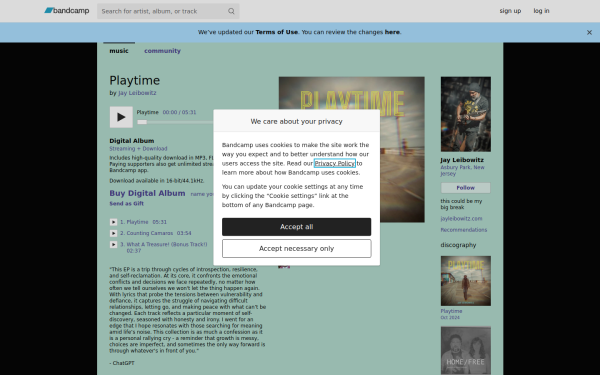Play track 2 Counting Camaros with small play icon

[113, 233]
